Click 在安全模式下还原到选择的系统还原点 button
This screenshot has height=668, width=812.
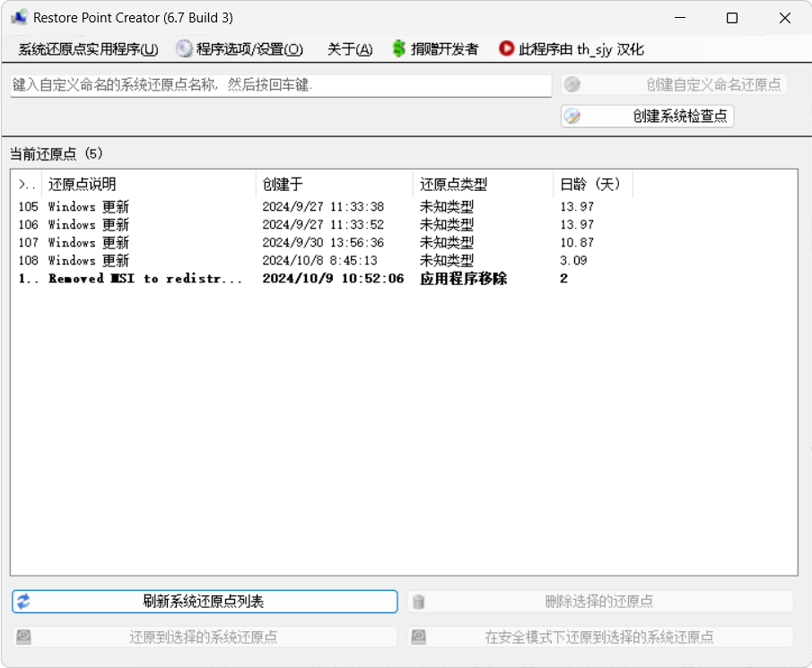click(x=600, y=637)
